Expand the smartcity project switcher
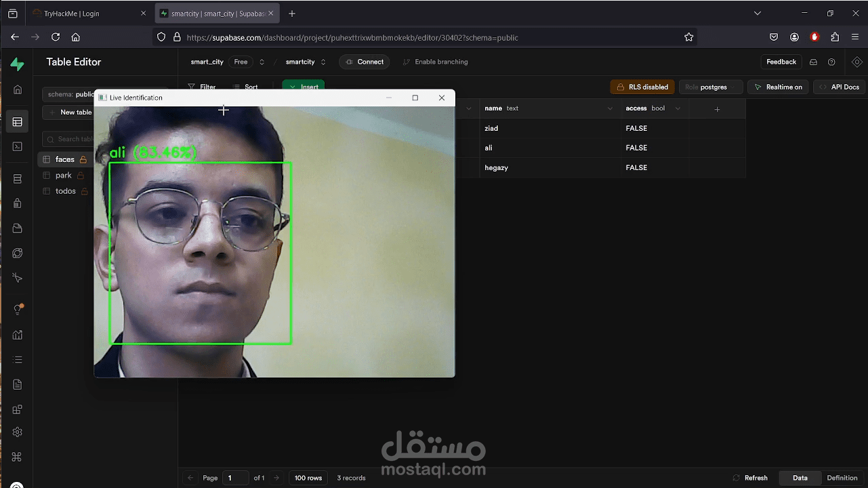This screenshot has height=488, width=868. [x=323, y=62]
